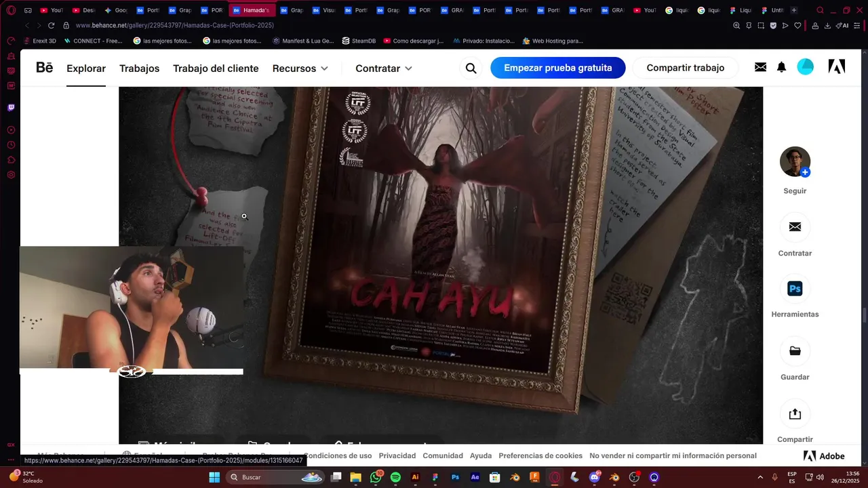Open a new browser tab with plus

[x=794, y=10]
